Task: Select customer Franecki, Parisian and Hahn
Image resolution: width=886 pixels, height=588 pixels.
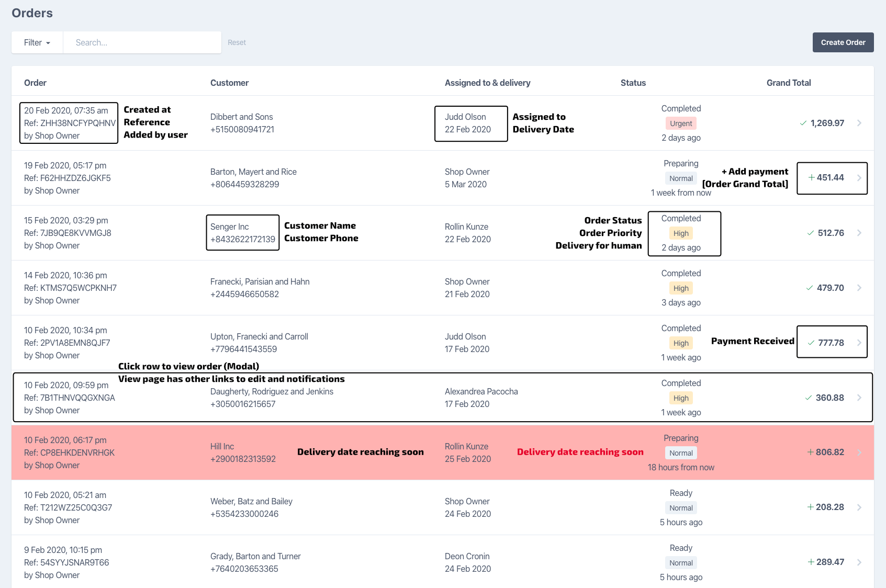Action: (260, 281)
